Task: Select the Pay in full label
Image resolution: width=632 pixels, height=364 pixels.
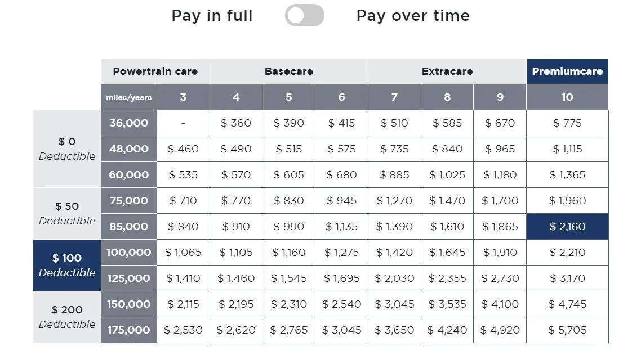Action: pyautogui.click(x=212, y=15)
